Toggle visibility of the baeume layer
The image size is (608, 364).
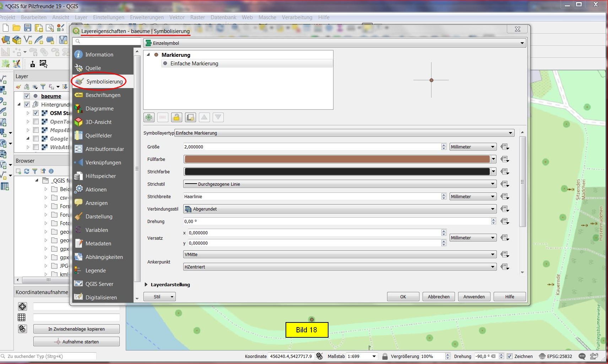coord(27,96)
